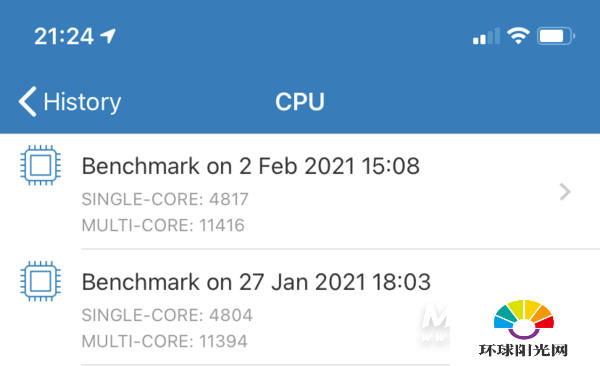Tap the CPU page title

(300, 102)
